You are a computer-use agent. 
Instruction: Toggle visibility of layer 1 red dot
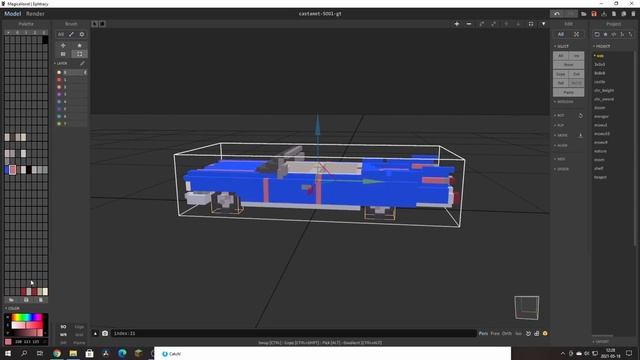click(x=59, y=80)
